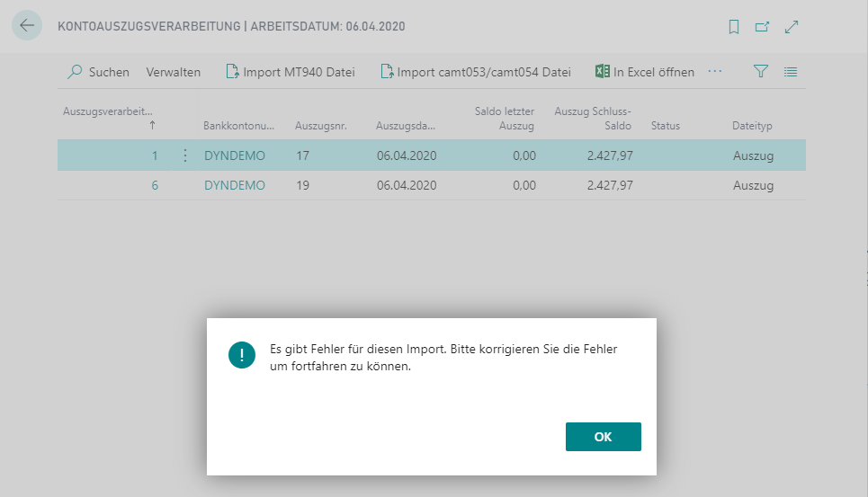Show more actions via three dots
Screen dimensions: 868x497
click(x=715, y=71)
